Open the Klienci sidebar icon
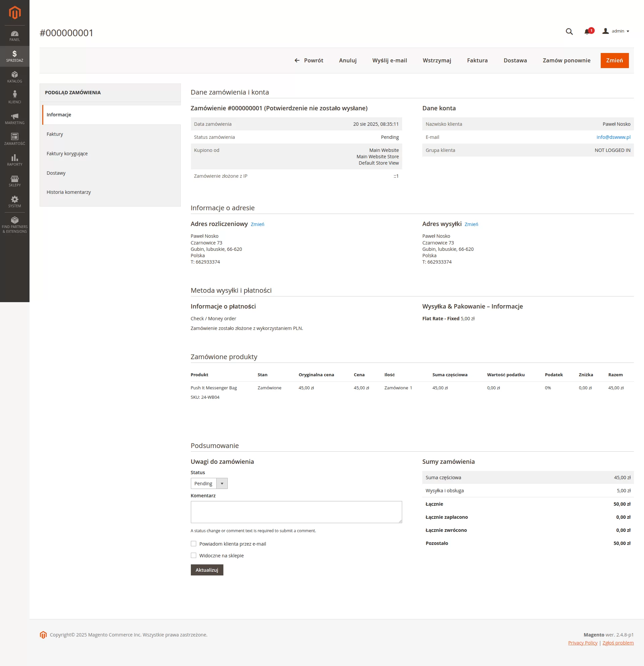Screen dimensions: 644x666 (x=15, y=98)
